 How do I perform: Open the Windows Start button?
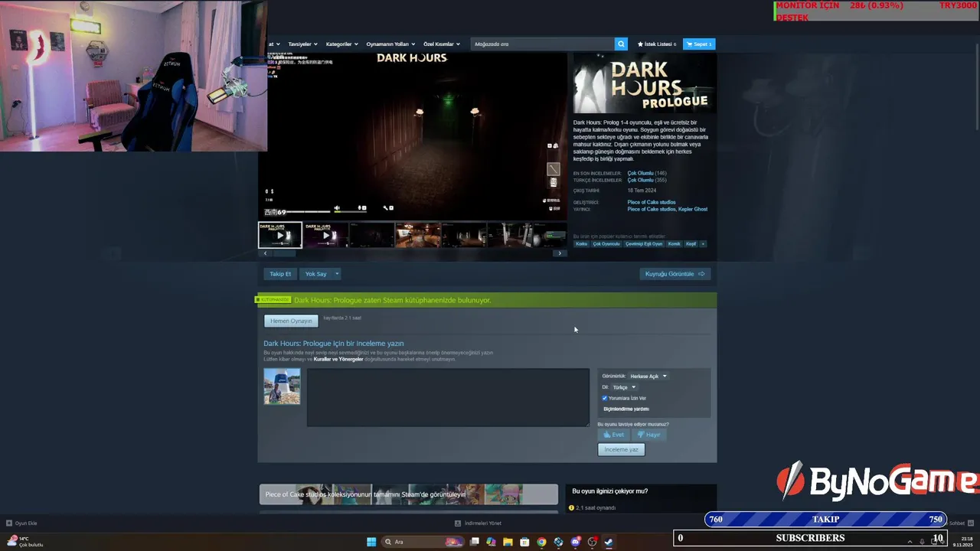click(371, 542)
